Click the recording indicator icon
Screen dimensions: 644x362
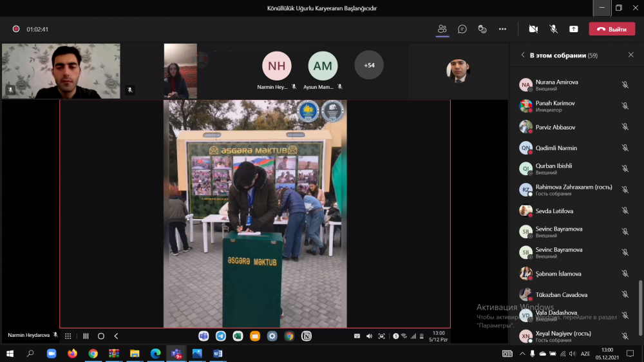[16, 29]
